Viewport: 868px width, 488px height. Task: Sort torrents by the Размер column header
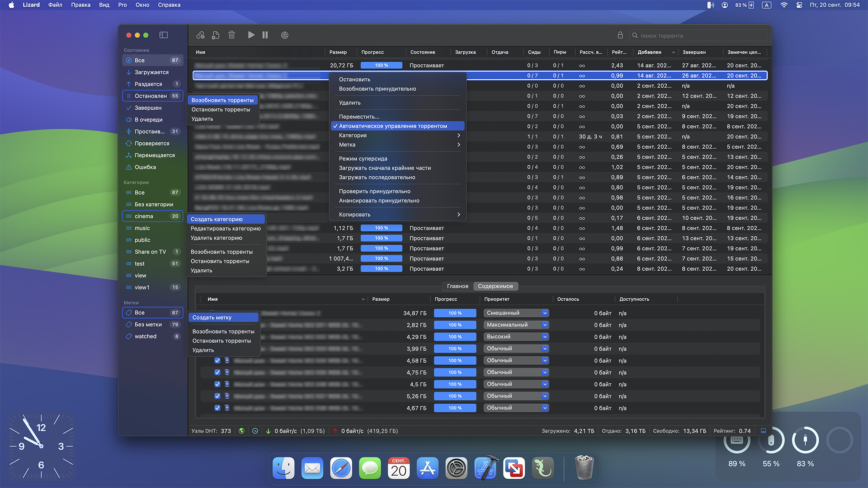[x=341, y=52]
